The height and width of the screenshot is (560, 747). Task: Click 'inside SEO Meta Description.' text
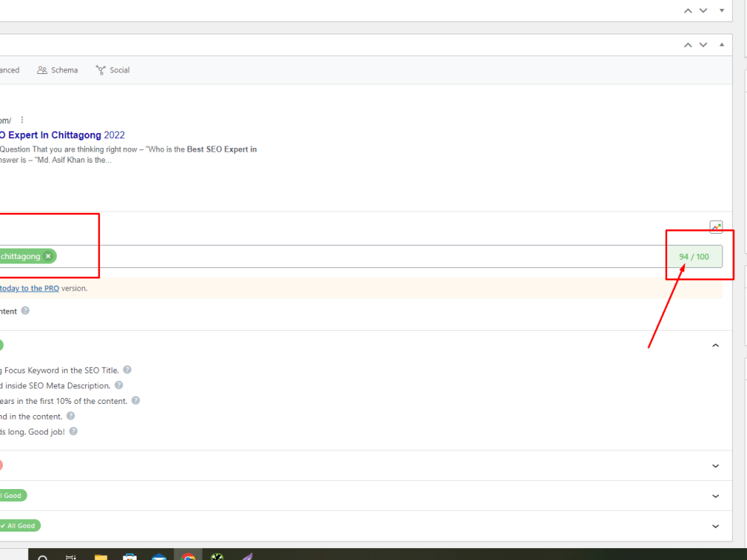coord(58,386)
